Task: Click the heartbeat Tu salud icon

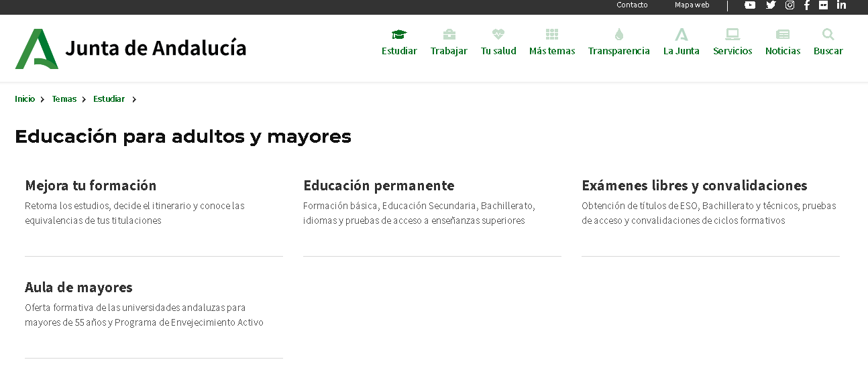Action: 498,34
